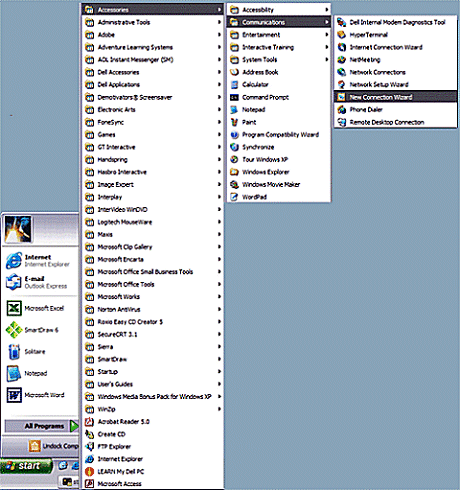
Task: Click the All Programs button
Action: tap(41, 426)
